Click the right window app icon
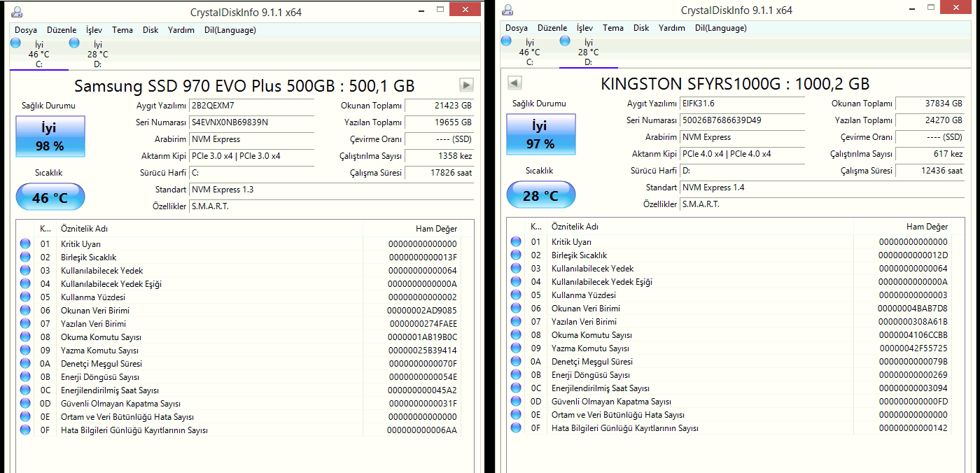Image resolution: width=980 pixels, height=473 pixels. (x=507, y=10)
